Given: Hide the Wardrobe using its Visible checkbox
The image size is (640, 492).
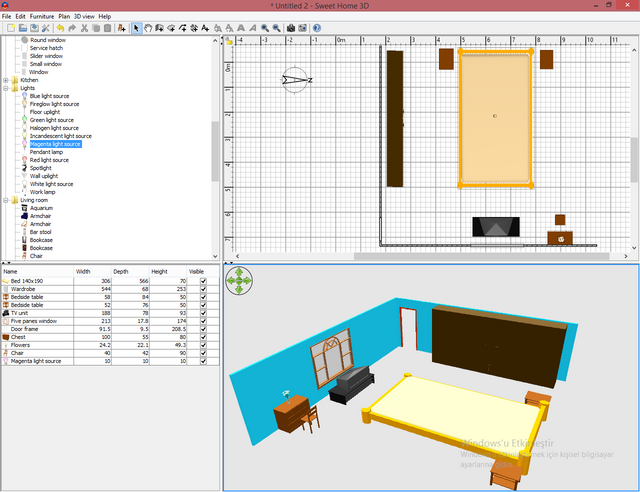Looking at the screenshot, I should click(x=203, y=290).
